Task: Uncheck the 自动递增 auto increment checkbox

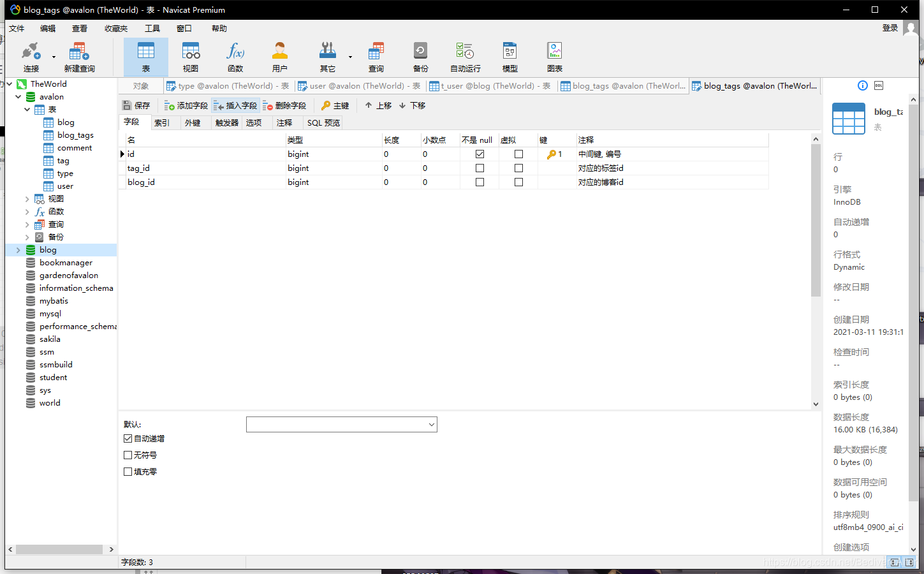Action: 128,438
